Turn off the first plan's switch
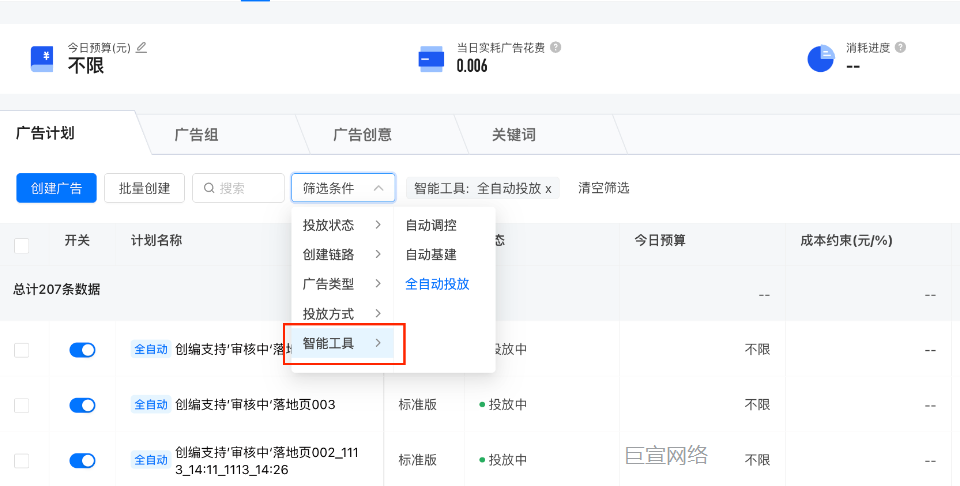The width and height of the screenshot is (960, 486). 82,350
